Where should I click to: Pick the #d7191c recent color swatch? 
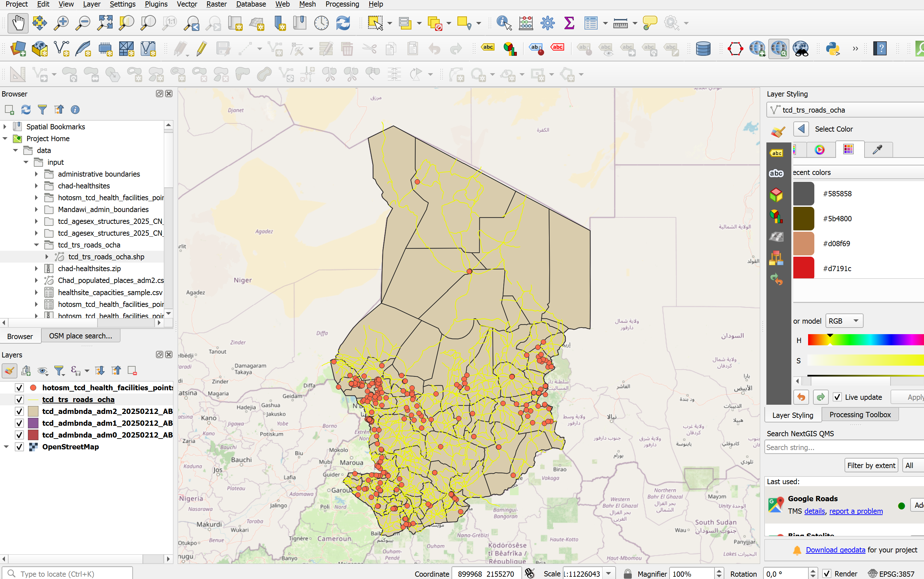803,268
